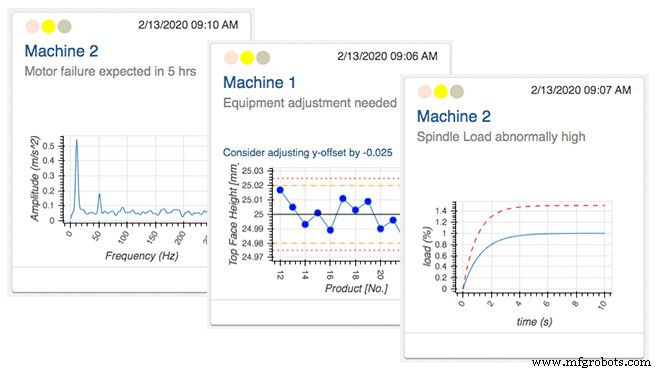Click the 'Spindle Load abnormally high' message
Screen dimensions: 661x372
tap(501, 137)
